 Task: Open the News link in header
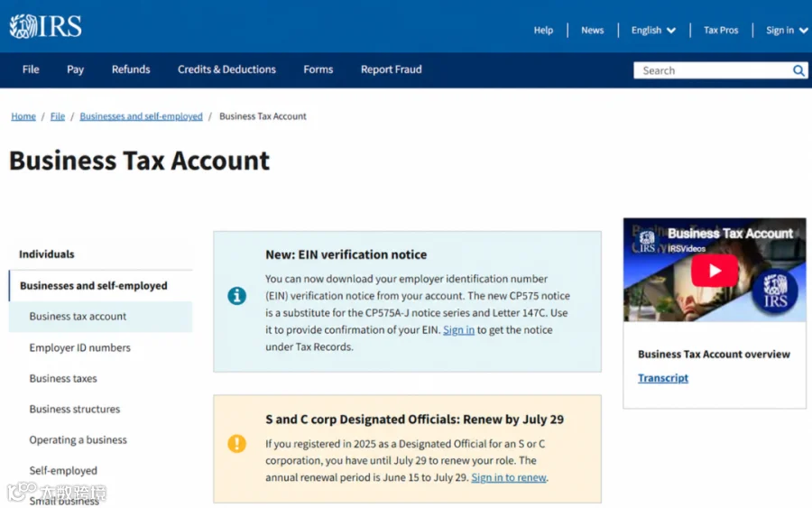tap(592, 30)
